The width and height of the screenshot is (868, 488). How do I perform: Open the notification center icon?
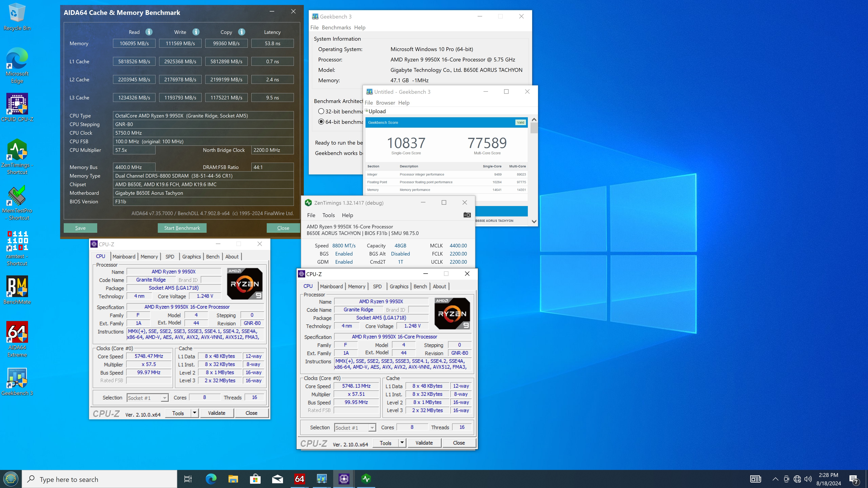click(x=854, y=479)
